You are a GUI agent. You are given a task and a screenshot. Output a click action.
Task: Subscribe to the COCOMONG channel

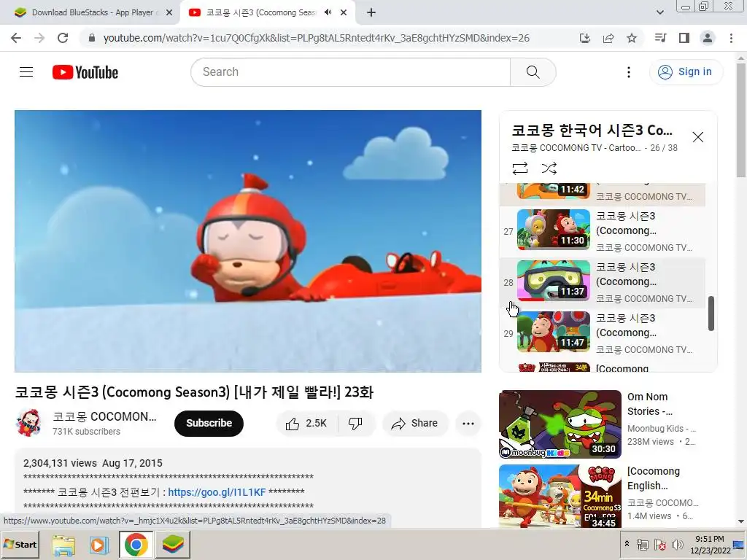tap(209, 424)
